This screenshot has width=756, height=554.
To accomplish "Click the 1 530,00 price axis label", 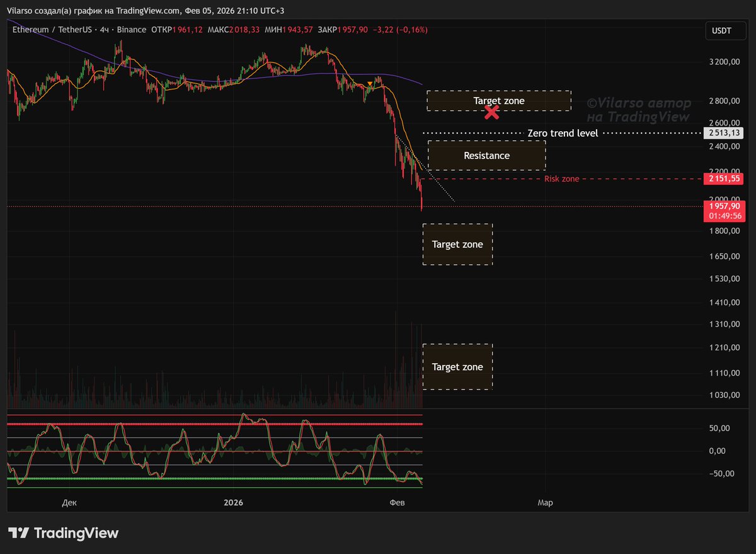I will click(x=724, y=279).
